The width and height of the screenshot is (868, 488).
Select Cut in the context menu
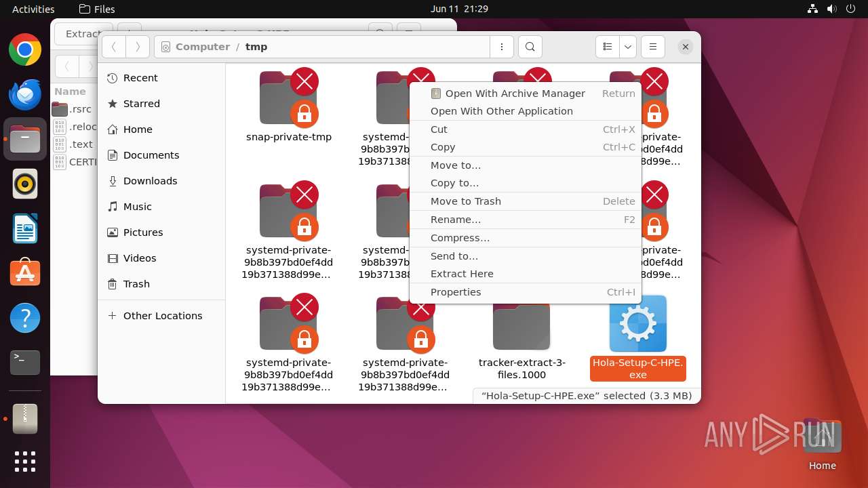(526, 129)
